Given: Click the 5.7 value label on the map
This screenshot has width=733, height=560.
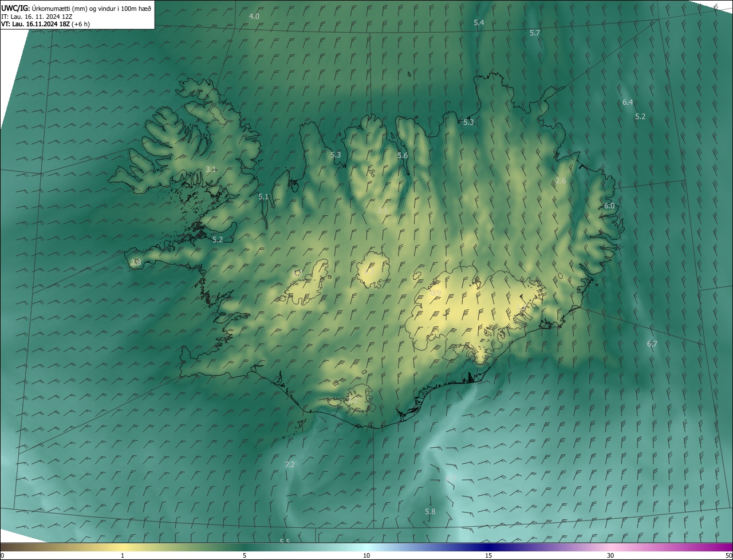Looking at the screenshot, I should [535, 33].
